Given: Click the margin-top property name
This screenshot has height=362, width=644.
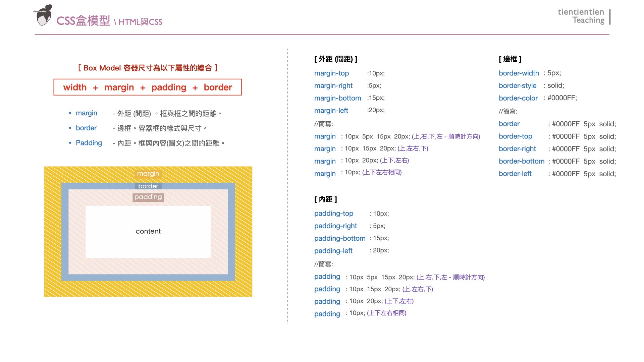Looking at the screenshot, I should 331,73.
